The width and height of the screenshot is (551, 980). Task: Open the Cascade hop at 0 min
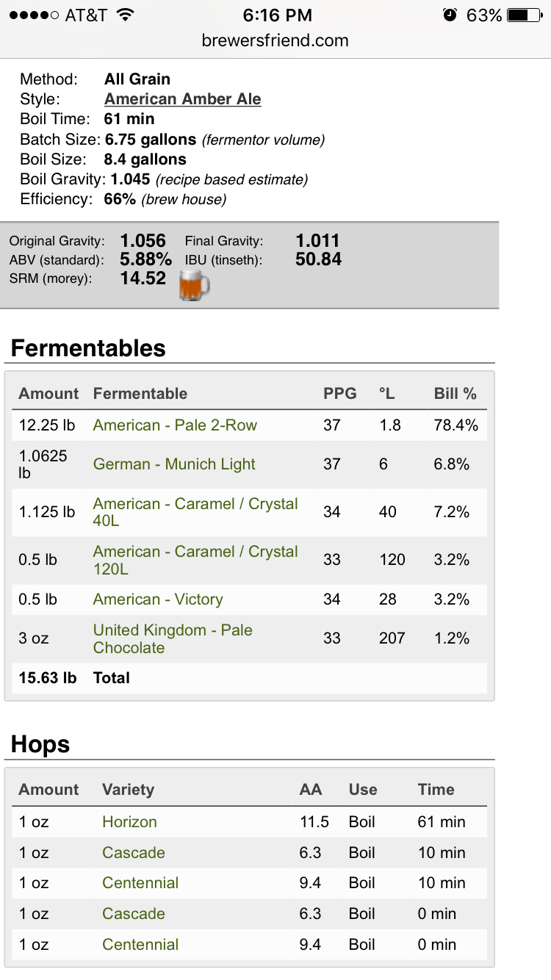(x=134, y=914)
